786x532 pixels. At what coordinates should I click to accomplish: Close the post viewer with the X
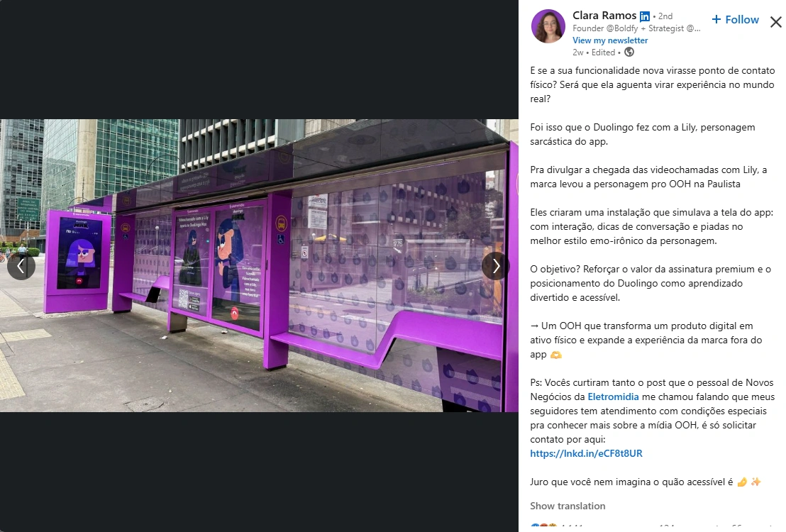(x=775, y=21)
